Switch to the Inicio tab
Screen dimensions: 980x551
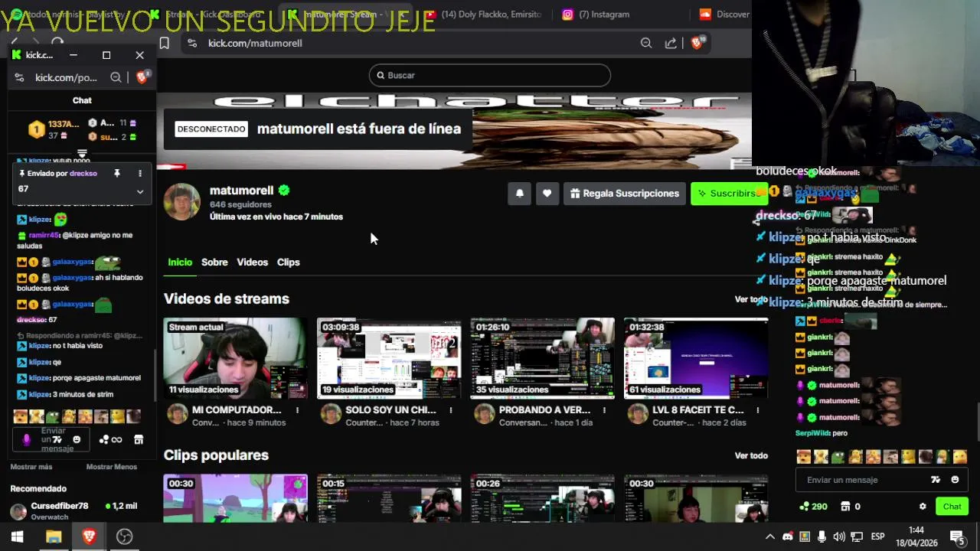180,262
